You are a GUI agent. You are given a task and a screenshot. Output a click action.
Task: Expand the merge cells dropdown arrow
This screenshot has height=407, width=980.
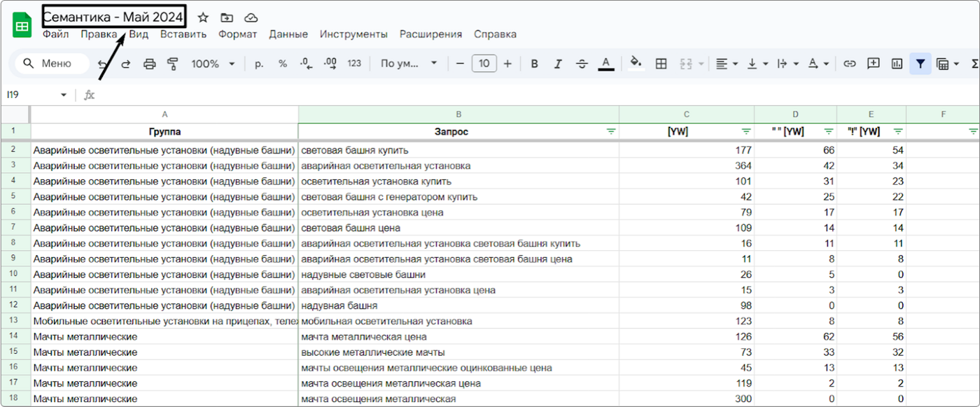pos(701,64)
